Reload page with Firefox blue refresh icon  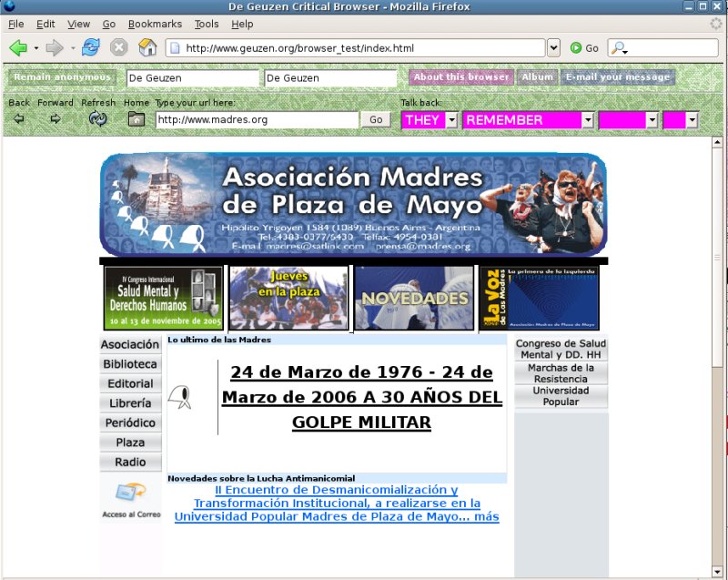91,47
